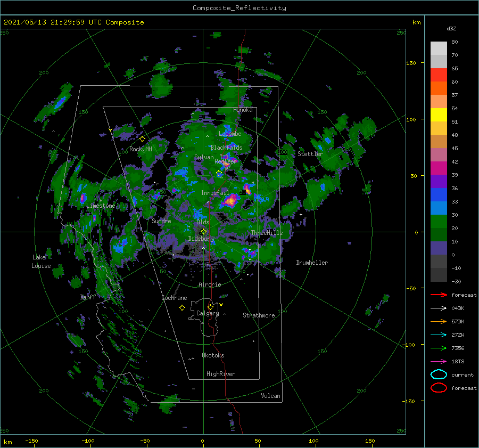Image resolution: width=479 pixels, height=448 pixels.
Task: Click the strong storm cell at RedDeer
Action: click(x=226, y=165)
